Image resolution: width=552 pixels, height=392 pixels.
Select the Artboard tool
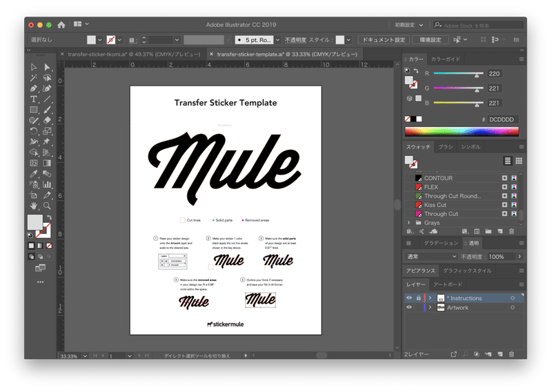34,195
